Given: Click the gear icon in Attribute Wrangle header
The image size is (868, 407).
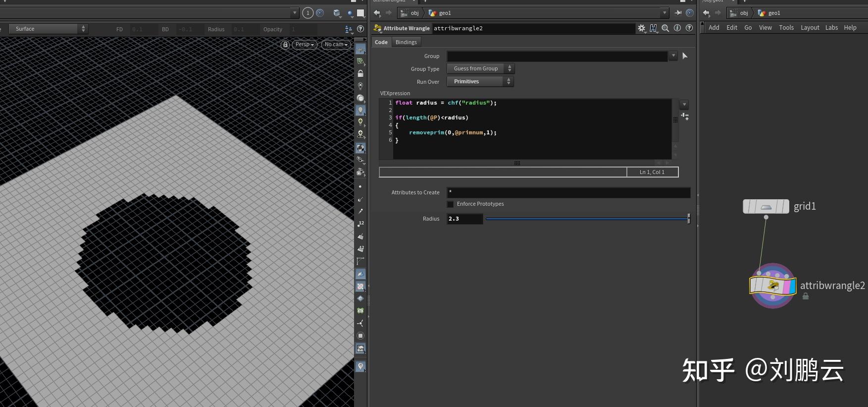Looking at the screenshot, I should (642, 28).
